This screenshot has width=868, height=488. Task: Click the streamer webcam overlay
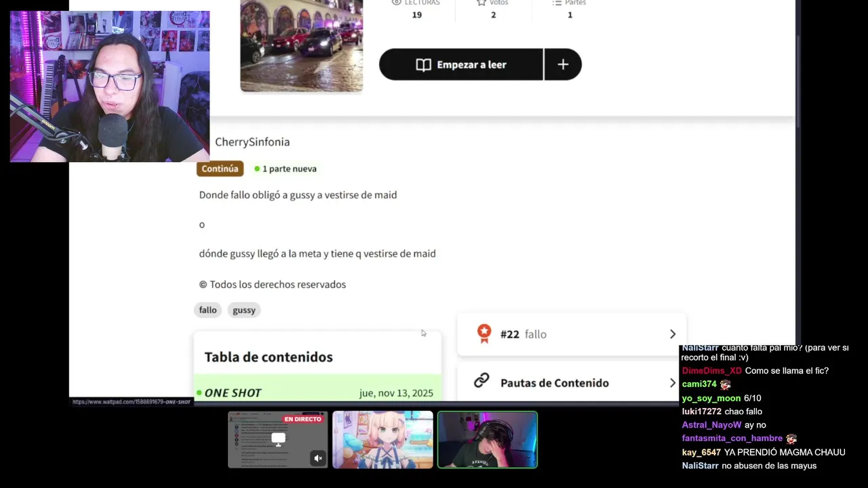(110, 86)
